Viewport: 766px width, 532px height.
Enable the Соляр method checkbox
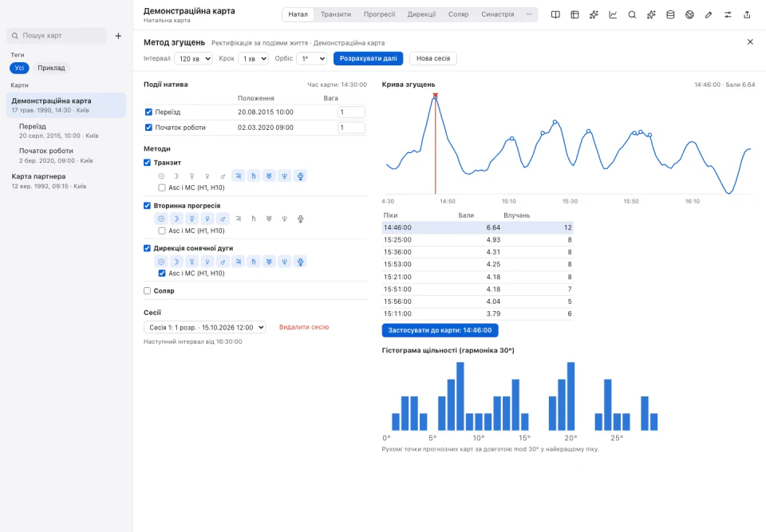(147, 290)
